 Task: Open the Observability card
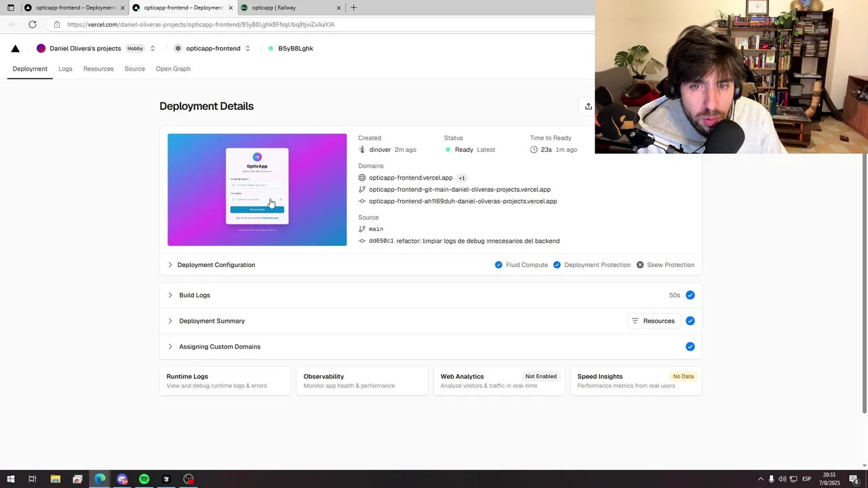(x=362, y=381)
